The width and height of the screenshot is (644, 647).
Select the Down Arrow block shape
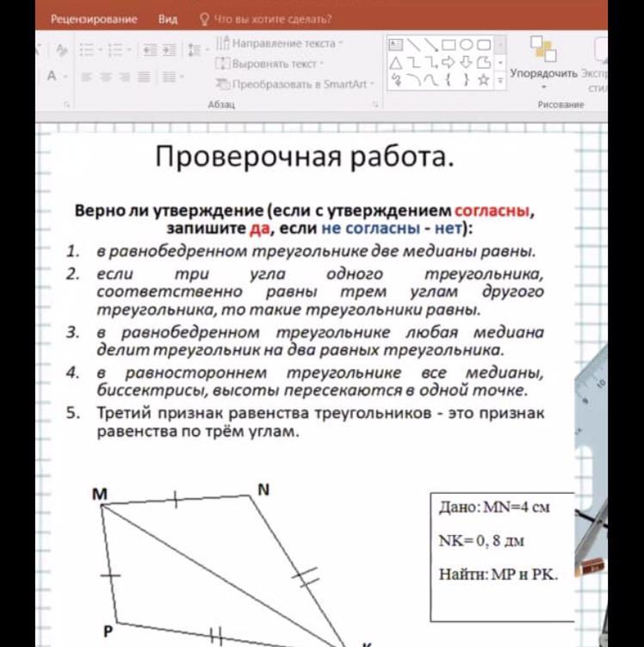coord(467,63)
